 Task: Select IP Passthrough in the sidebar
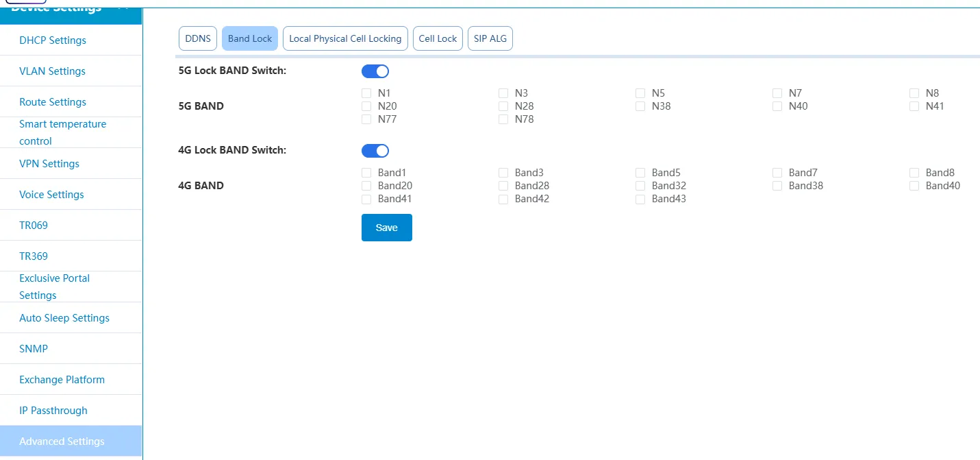click(53, 411)
